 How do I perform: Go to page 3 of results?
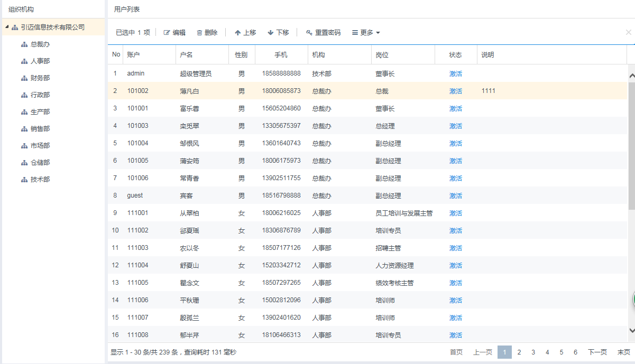pos(533,352)
